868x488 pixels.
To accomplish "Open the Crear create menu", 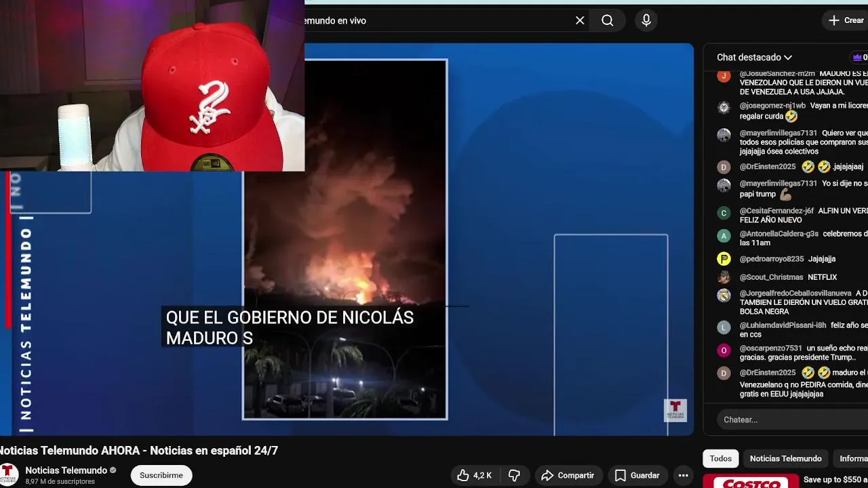I will 845,20.
